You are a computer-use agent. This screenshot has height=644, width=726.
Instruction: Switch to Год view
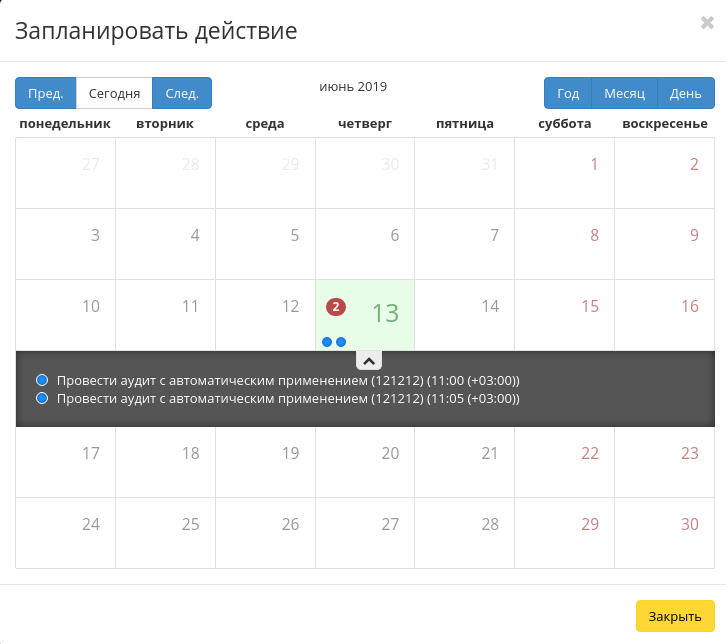coord(568,94)
